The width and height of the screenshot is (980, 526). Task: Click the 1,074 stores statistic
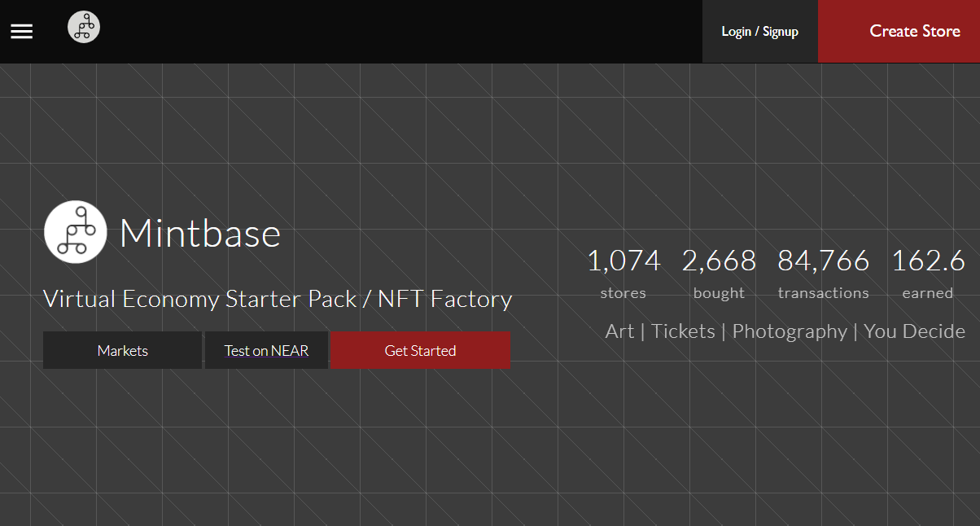click(623, 274)
